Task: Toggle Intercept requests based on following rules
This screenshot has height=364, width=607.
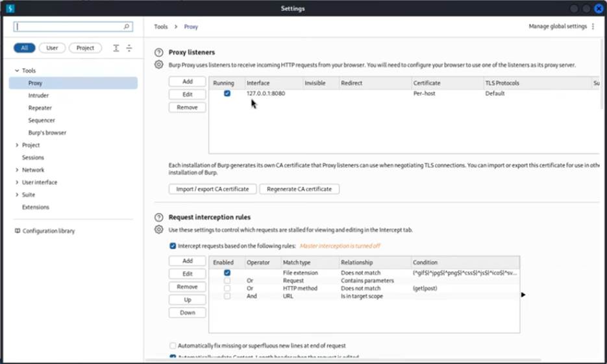Action: pos(173,246)
